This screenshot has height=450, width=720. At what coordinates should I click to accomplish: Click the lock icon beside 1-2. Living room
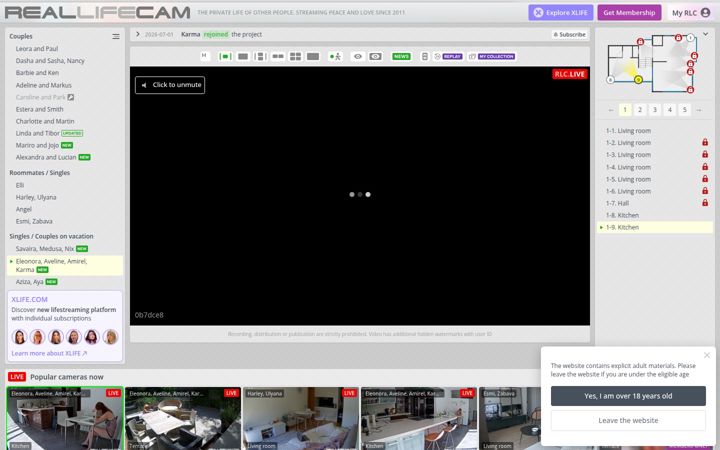click(x=705, y=142)
